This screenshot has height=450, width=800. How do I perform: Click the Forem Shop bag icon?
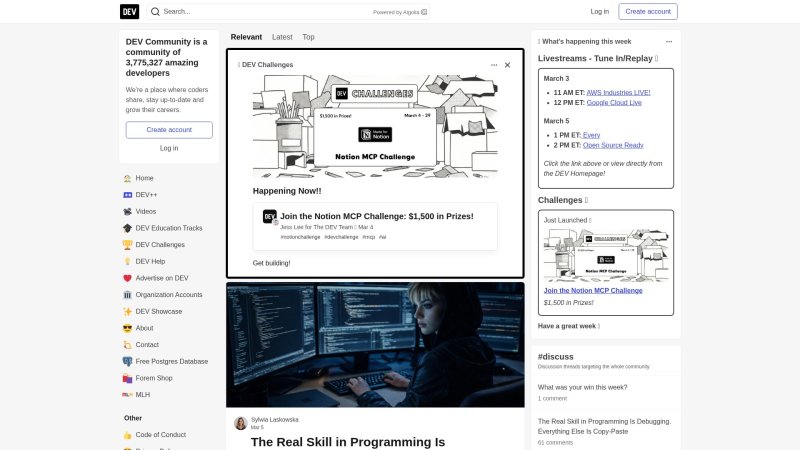point(127,378)
